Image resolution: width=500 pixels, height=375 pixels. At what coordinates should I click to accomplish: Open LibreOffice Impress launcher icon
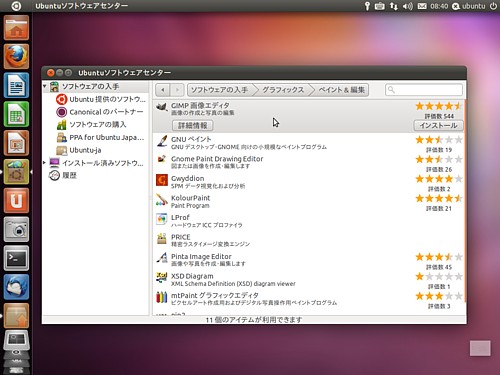[16, 143]
